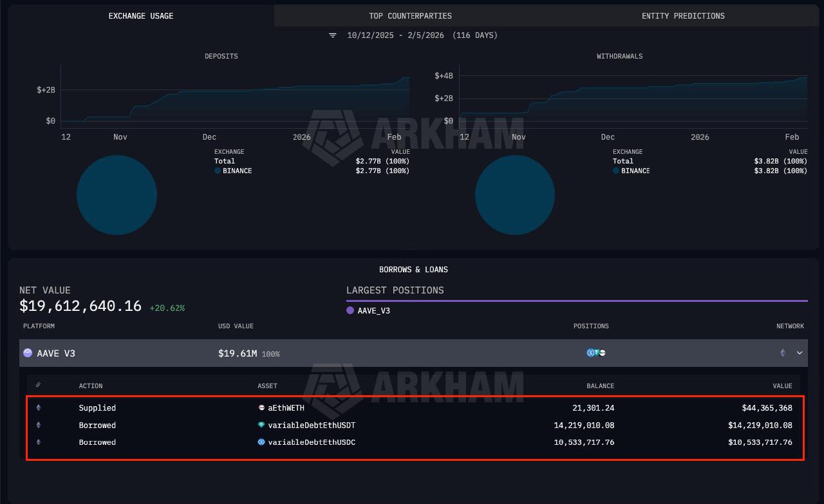
Task: Click the Ethereum icon on the Supplied row
Action: click(38, 407)
